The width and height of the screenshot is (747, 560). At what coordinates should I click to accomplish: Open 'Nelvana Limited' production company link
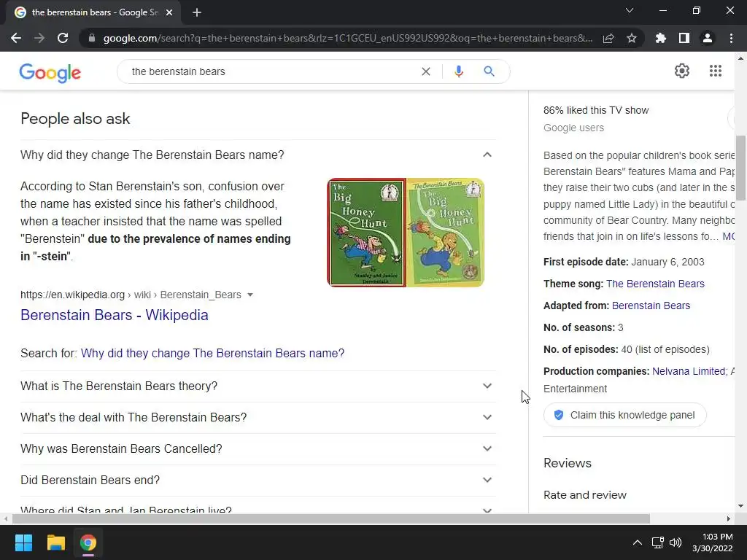click(x=690, y=371)
